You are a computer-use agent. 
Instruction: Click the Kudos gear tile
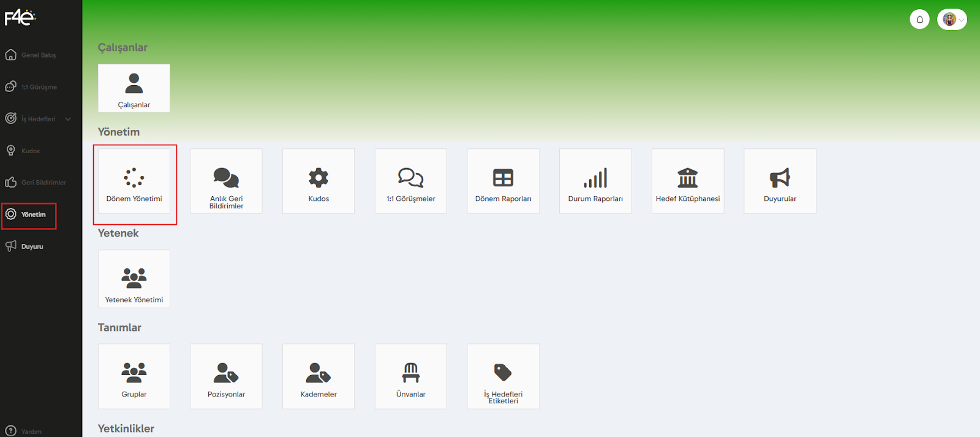[x=318, y=181]
